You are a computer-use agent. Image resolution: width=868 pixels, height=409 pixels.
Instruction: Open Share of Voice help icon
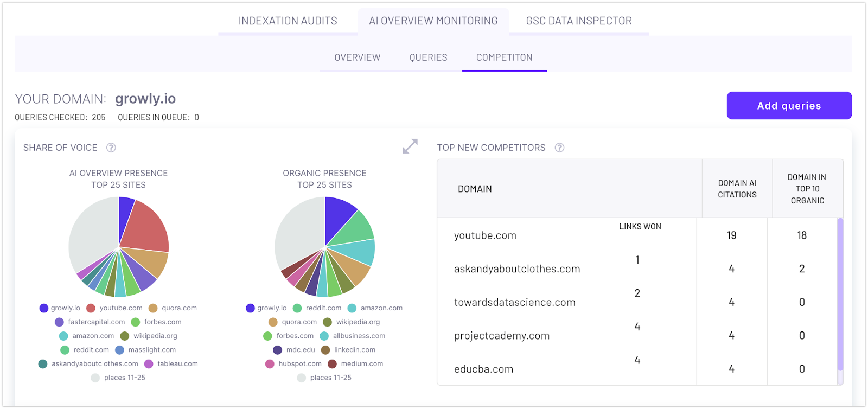point(111,148)
